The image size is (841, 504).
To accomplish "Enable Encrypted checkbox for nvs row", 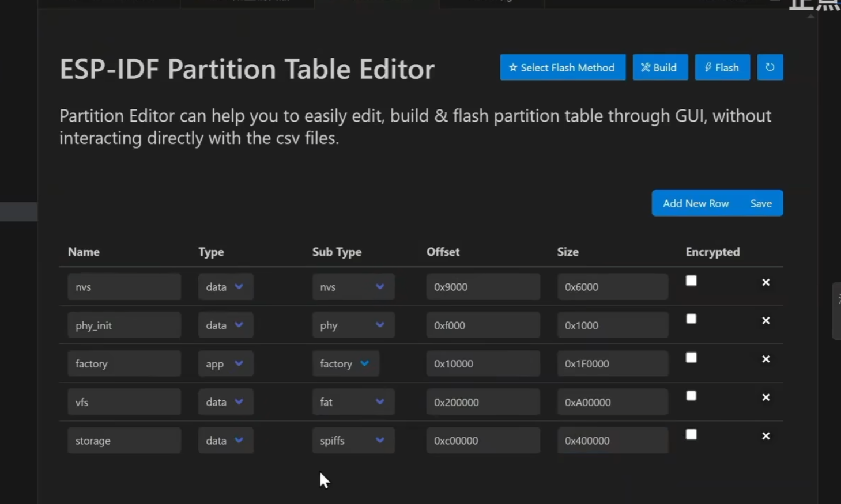I will 691,281.
